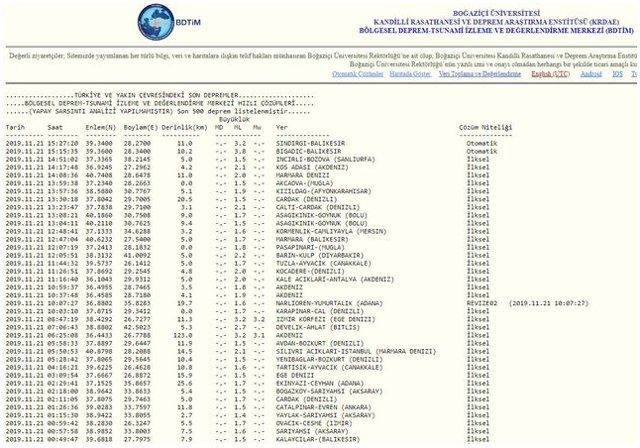Select the TUZLA-AYVACIK (CANAKKALE) entry
This screenshot has height=448, width=640.
click(x=324, y=263)
